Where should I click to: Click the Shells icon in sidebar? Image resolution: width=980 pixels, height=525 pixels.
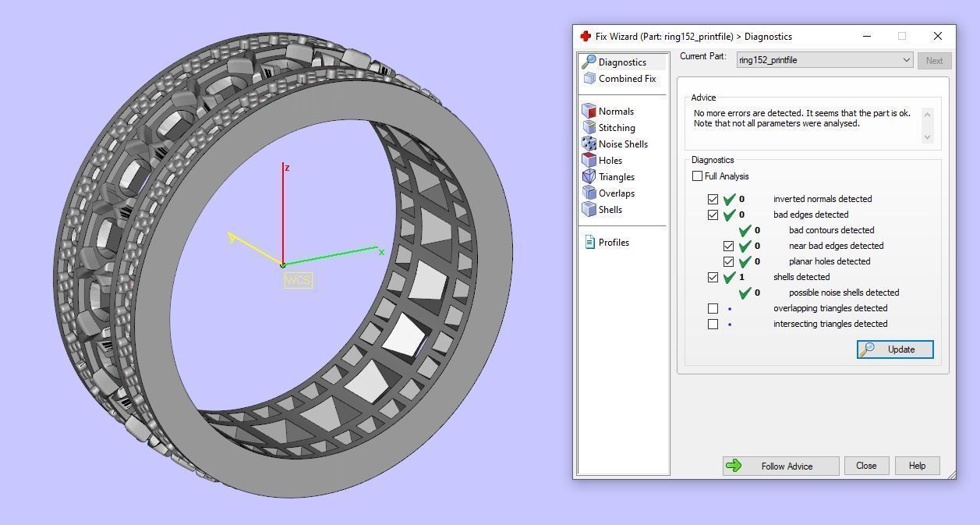pyautogui.click(x=589, y=210)
